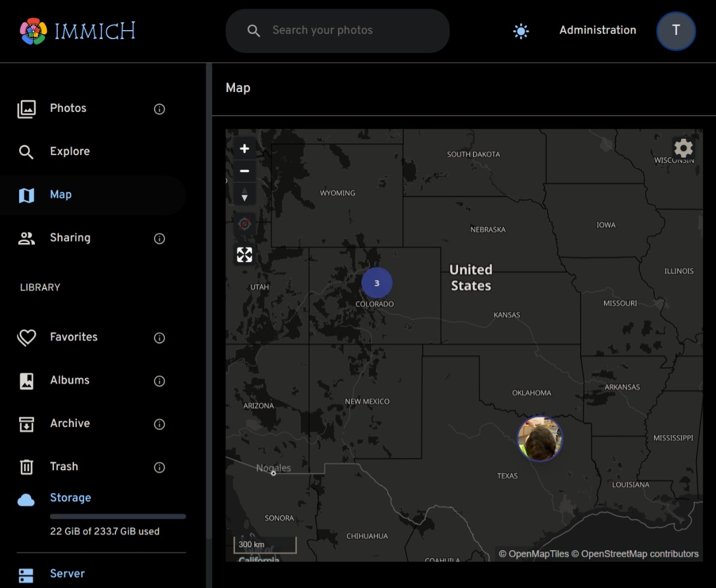Screen dimensions: 716x588
Task: Zoom in using the plus button
Action: [244, 148]
